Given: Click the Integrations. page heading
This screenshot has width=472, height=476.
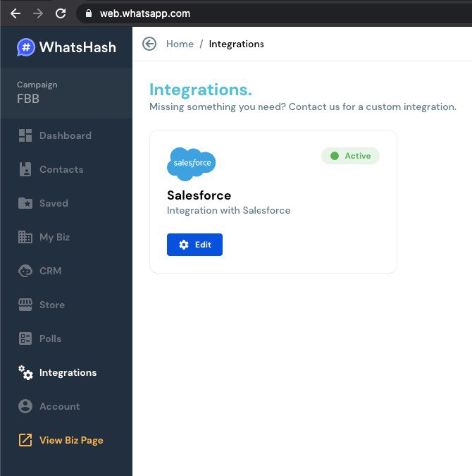Looking at the screenshot, I should pos(201,90).
